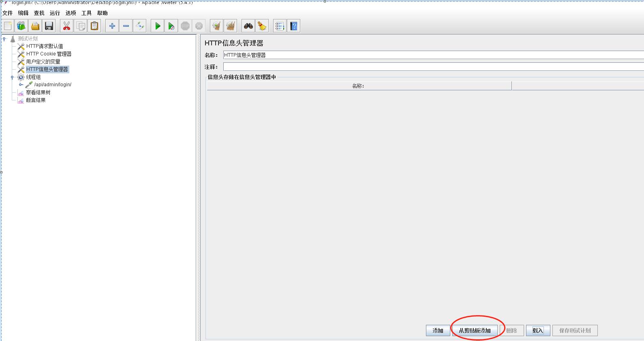
Task: Click the Copy icon in toolbar
Action: tap(81, 26)
